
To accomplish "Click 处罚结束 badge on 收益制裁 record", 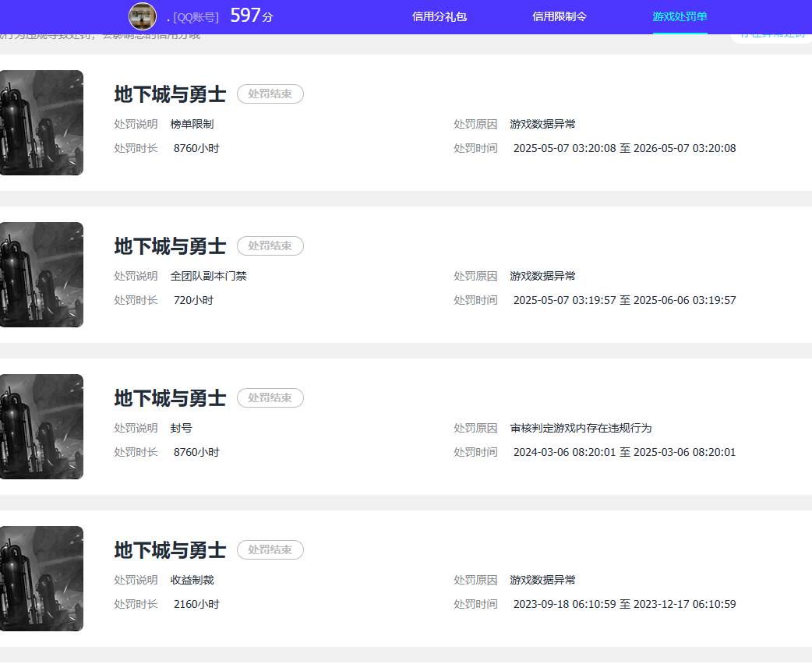I will click(270, 549).
